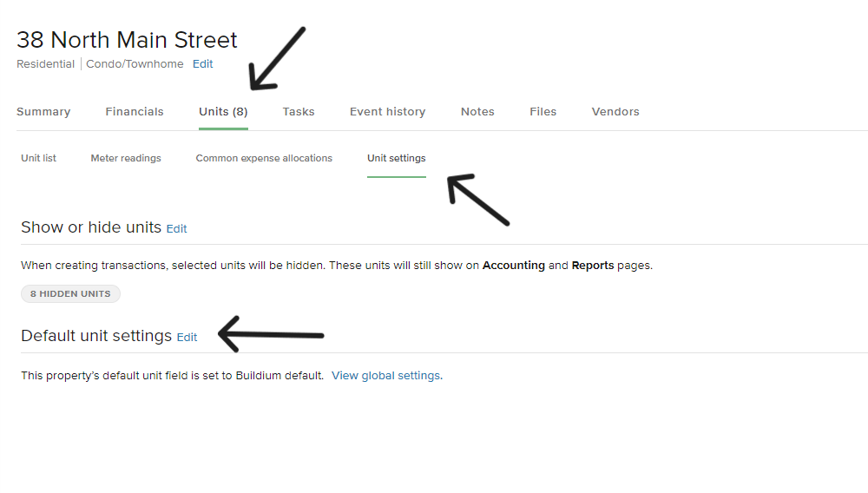This screenshot has height=493, width=868.
Task: Switch to the Financials tab
Action: click(135, 112)
